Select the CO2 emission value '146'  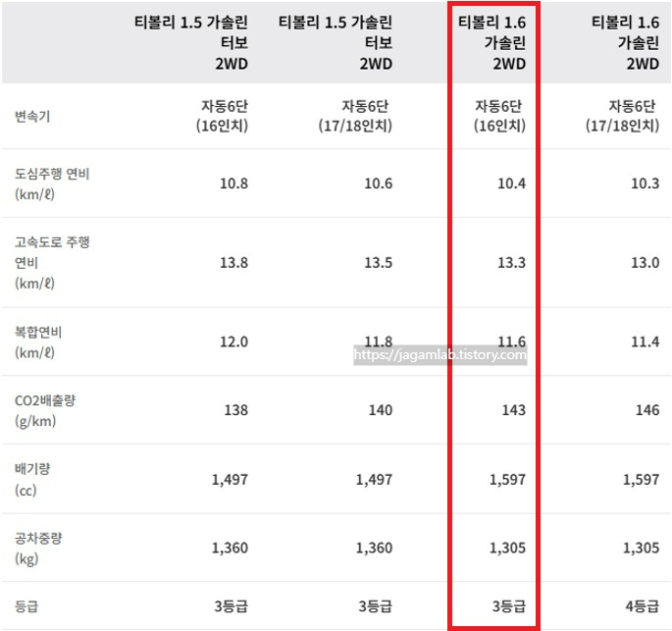click(647, 410)
